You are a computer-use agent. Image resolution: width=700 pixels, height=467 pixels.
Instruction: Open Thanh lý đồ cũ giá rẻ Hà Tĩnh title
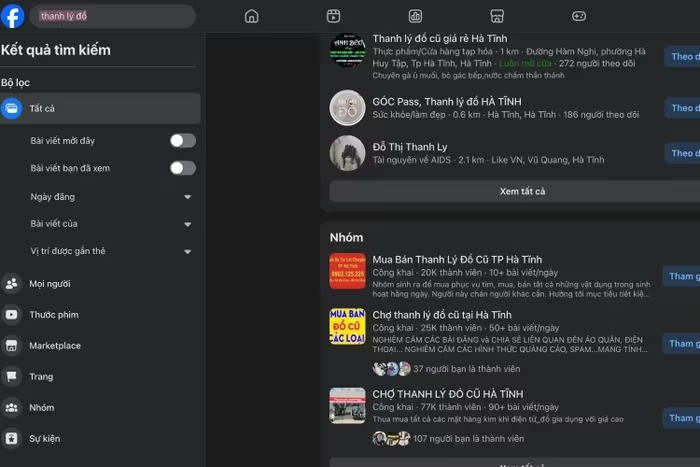tap(440, 38)
